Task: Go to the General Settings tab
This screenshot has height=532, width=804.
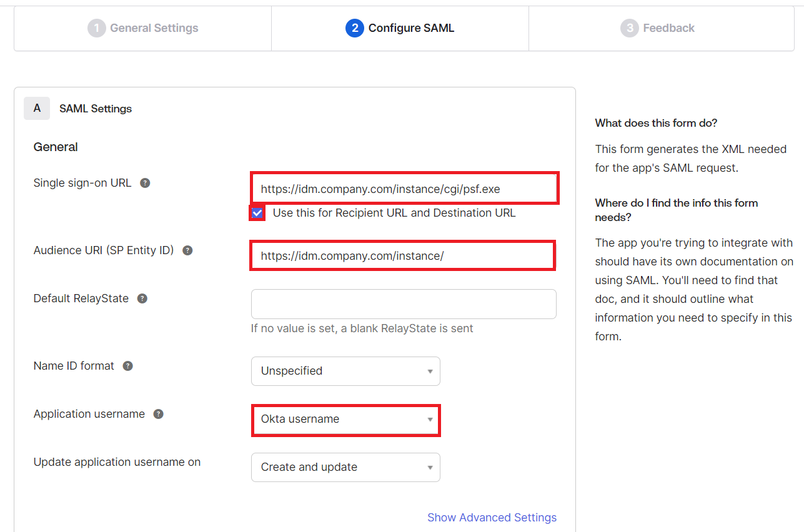Action: (x=143, y=28)
